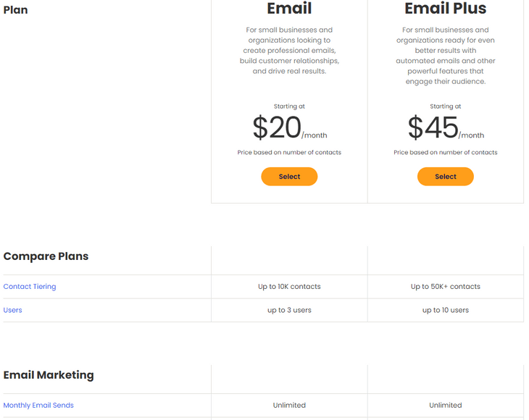Click the Email Marketing section heading
Image resolution: width=529 pixels, height=420 pixels.
click(49, 375)
